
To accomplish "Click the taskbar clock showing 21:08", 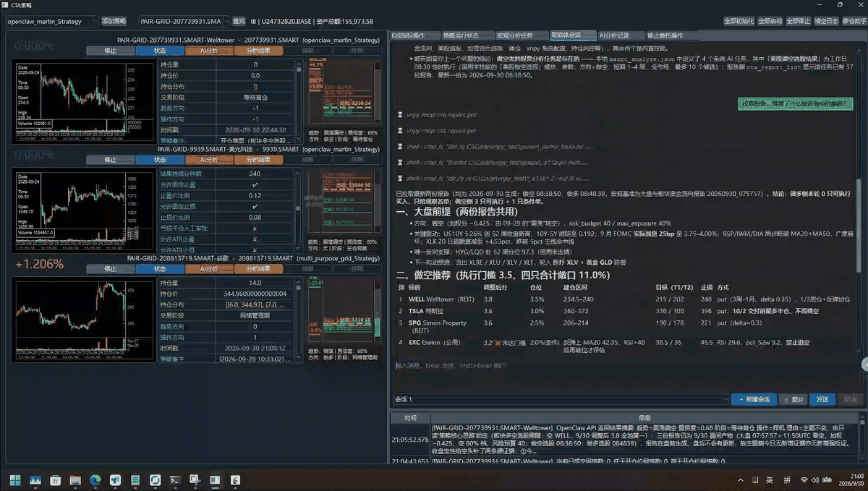I will pos(850,479).
